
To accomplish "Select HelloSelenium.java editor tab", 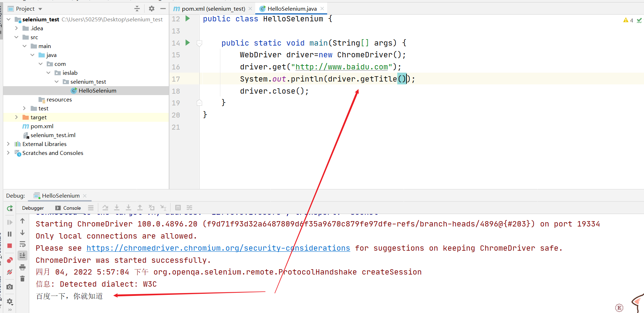I will (292, 9).
